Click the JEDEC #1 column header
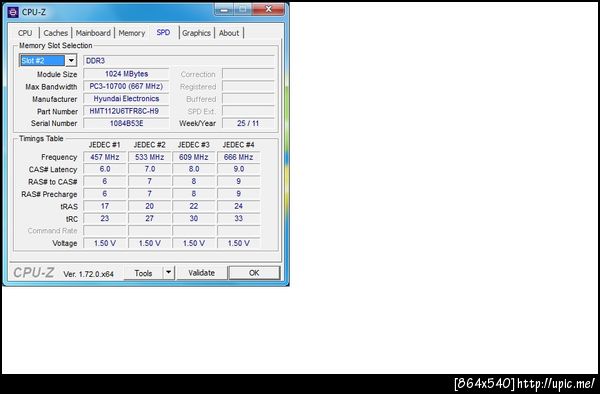The height and width of the screenshot is (394, 600). (x=104, y=145)
